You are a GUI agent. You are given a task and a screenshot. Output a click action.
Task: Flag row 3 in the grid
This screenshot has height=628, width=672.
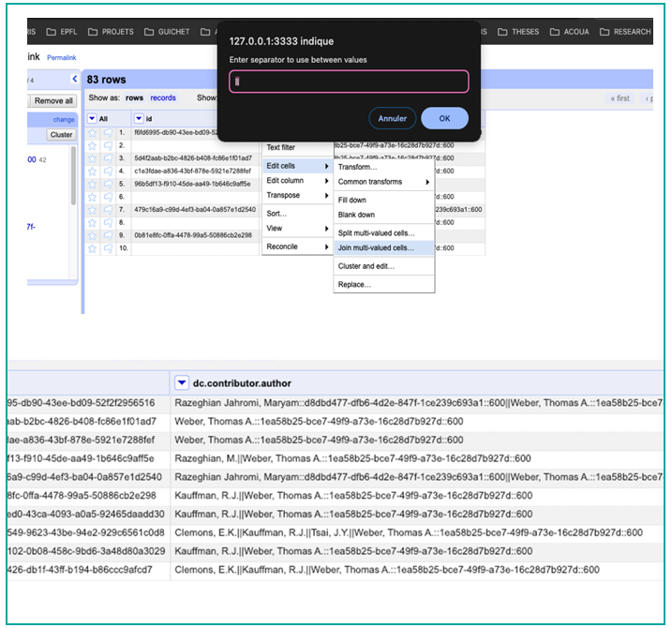(107, 158)
